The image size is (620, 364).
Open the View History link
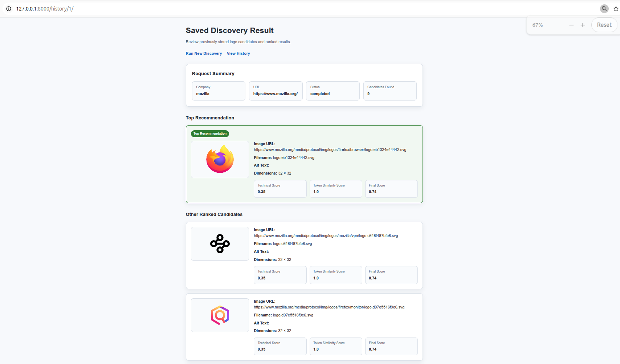tap(238, 53)
